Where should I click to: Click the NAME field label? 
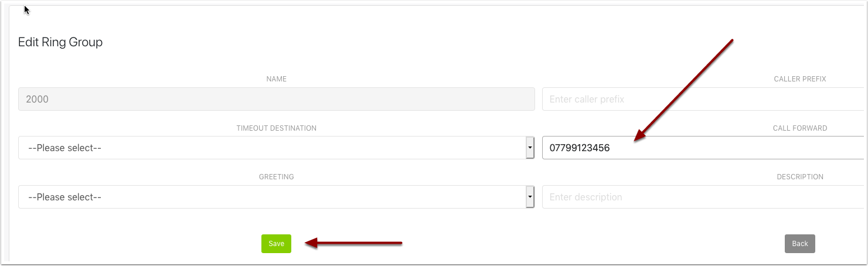(276, 79)
